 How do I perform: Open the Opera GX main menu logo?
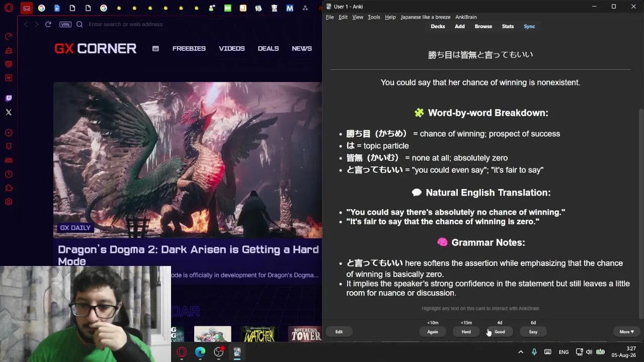tap(9, 8)
